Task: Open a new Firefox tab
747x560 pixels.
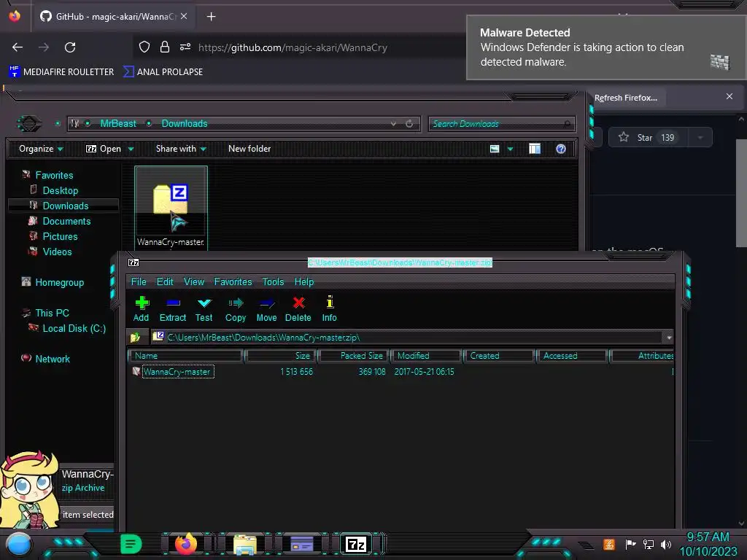Action: (211, 17)
